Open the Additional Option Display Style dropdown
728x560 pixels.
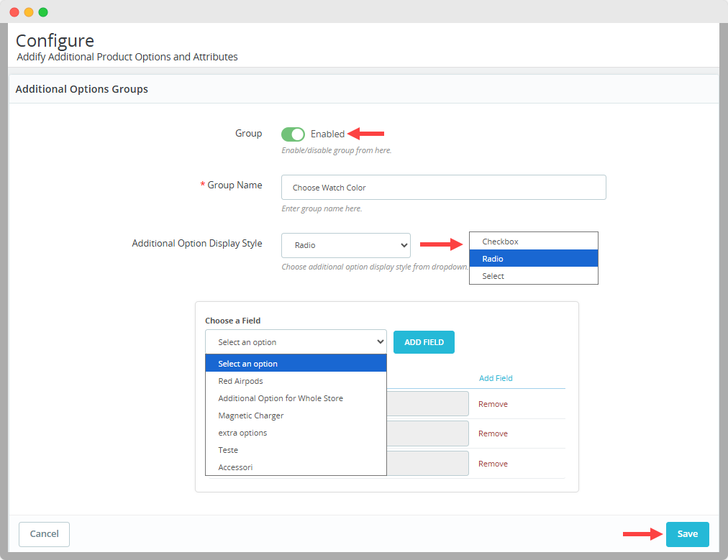[x=345, y=245]
